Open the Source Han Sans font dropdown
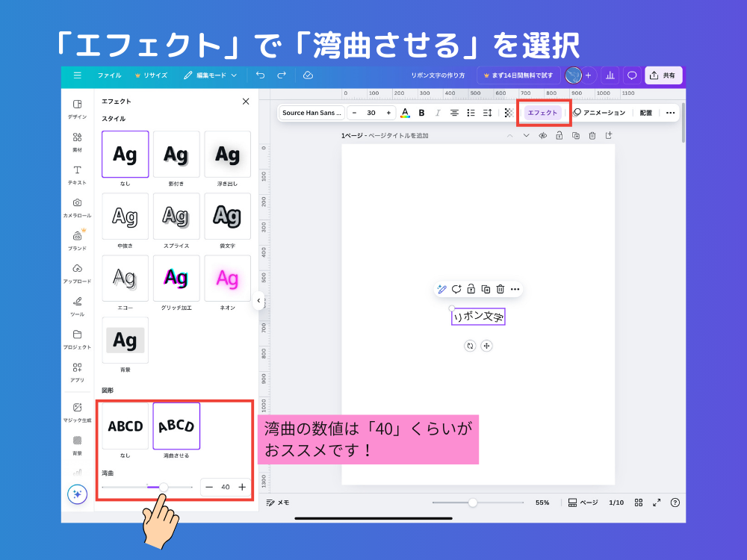The height and width of the screenshot is (560, 747). (x=311, y=113)
